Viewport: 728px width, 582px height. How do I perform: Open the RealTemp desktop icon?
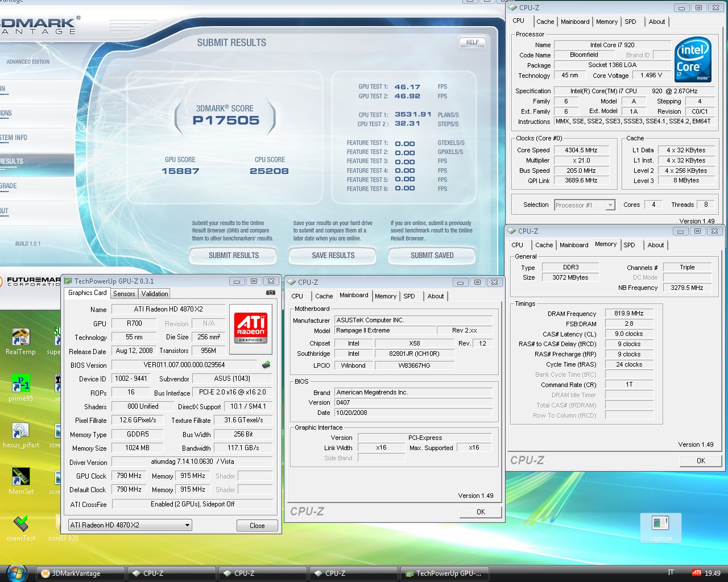[20, 342]
